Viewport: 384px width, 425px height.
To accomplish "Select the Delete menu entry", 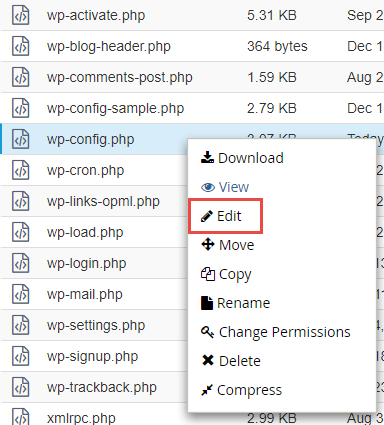I will pyautogui.click(x=231, y=361).
